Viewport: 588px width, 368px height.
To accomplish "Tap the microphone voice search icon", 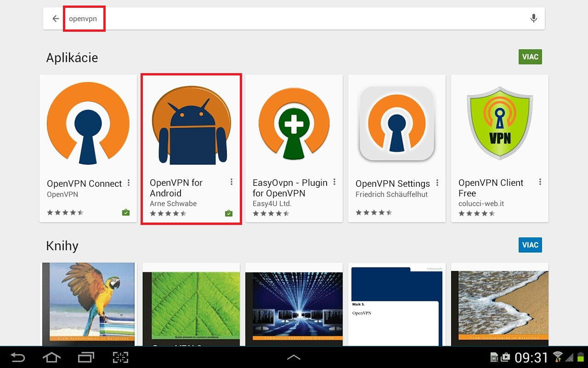I will (x=533, y=18).
